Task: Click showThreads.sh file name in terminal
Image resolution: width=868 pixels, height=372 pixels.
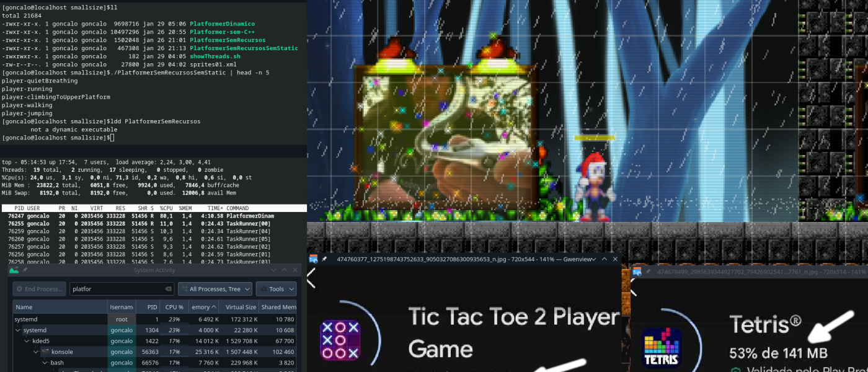Action: tap(215, 56)
